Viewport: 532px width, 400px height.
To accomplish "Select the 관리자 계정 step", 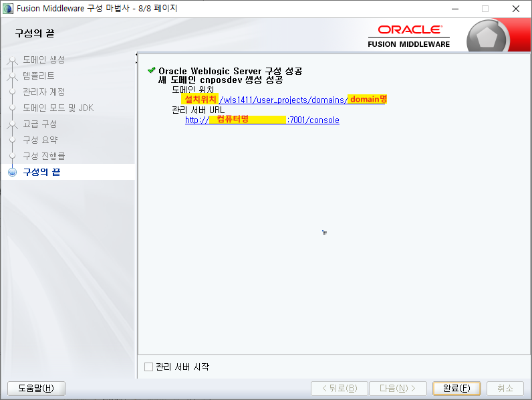I will 43,92.
